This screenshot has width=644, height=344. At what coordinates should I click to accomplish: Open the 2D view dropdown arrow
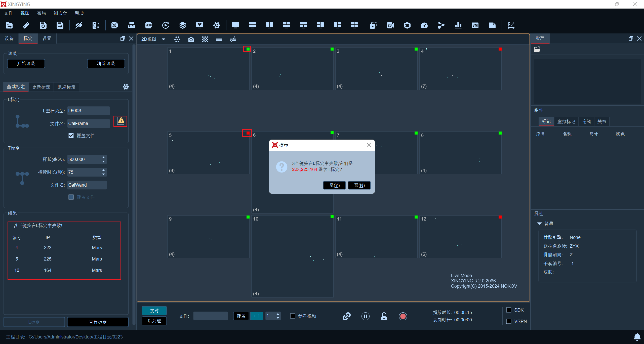(164, 39)
